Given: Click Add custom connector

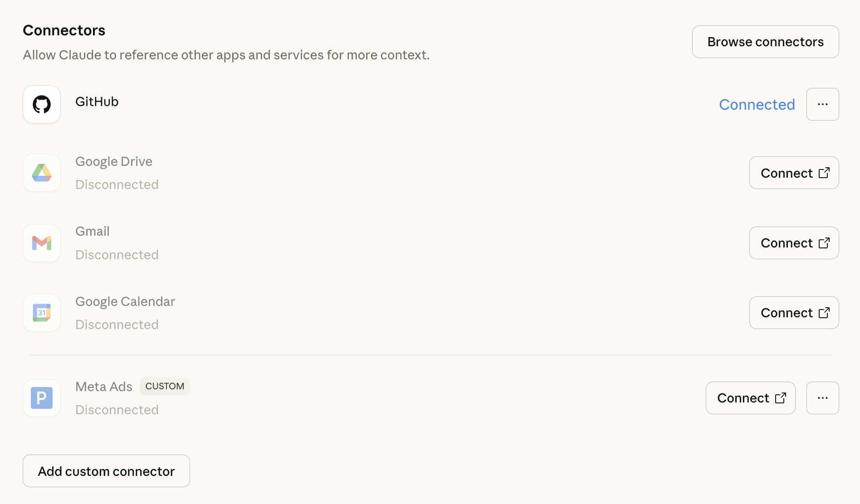Looking at the screenshot, I should point(106,471).
